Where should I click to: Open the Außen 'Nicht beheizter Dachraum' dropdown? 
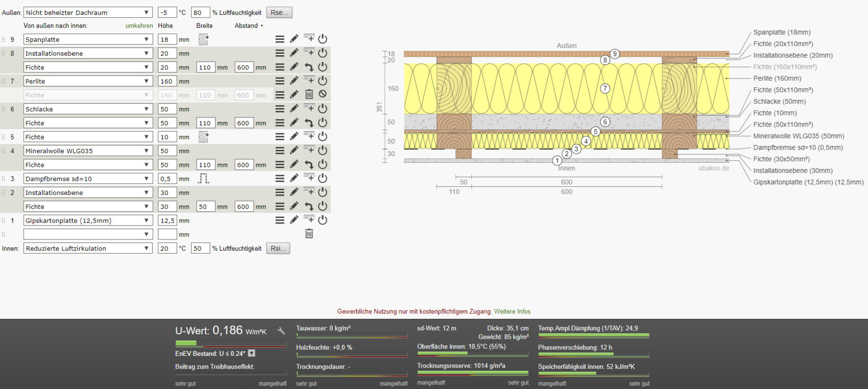coord(88,12)
